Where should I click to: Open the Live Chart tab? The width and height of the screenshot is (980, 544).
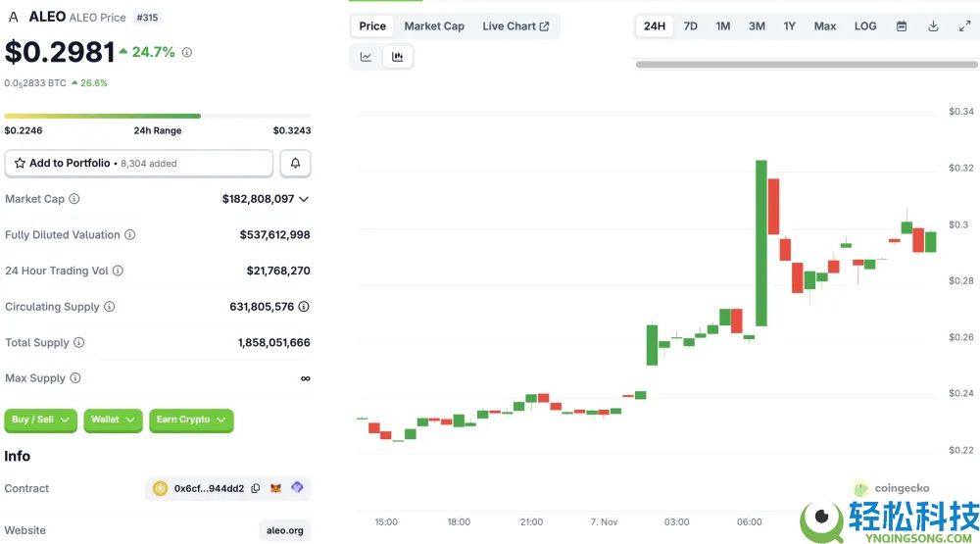point(515,26)
